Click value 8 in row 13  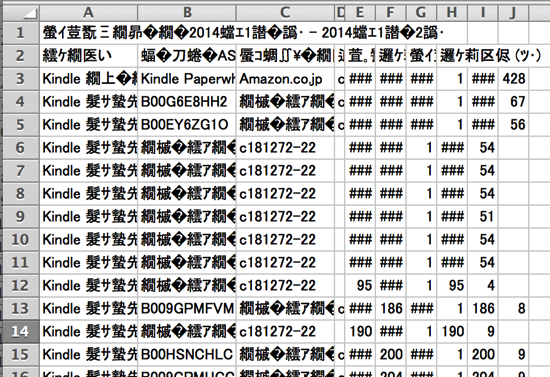tap(513, 308)
